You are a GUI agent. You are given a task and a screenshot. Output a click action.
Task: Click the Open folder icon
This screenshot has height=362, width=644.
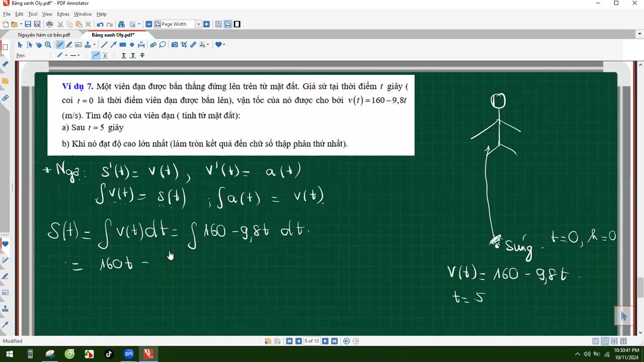pos(14,24)
